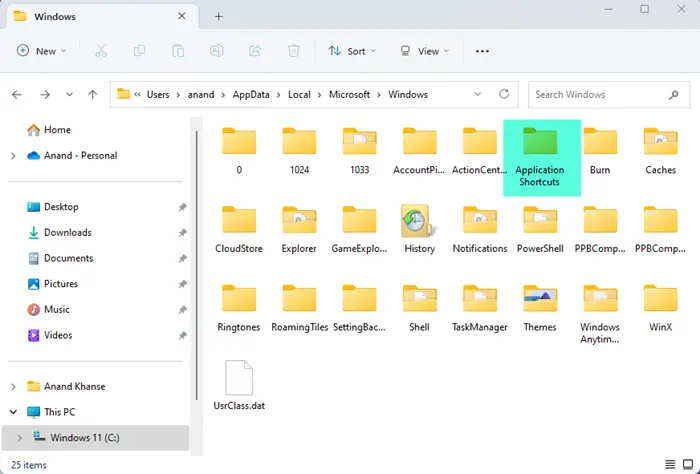Viewport: 700px width, 474px height.
Task: Click Users in the address path
Action: pyautogui.click(x=158, y=95)
